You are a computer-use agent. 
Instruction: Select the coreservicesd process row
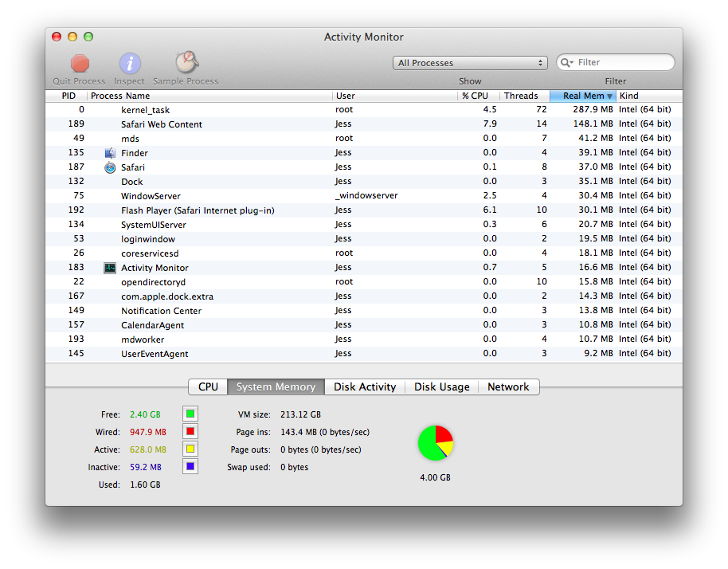click(363, 253)
